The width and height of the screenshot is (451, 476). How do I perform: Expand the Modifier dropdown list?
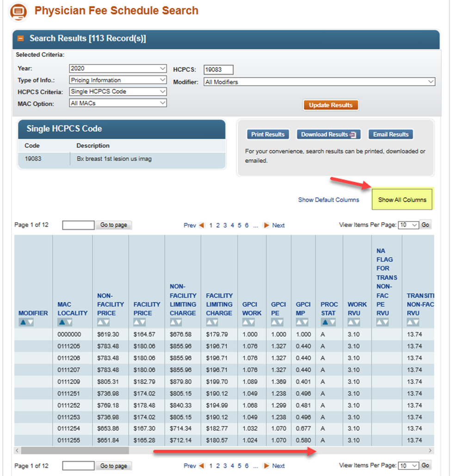(319, 82)
